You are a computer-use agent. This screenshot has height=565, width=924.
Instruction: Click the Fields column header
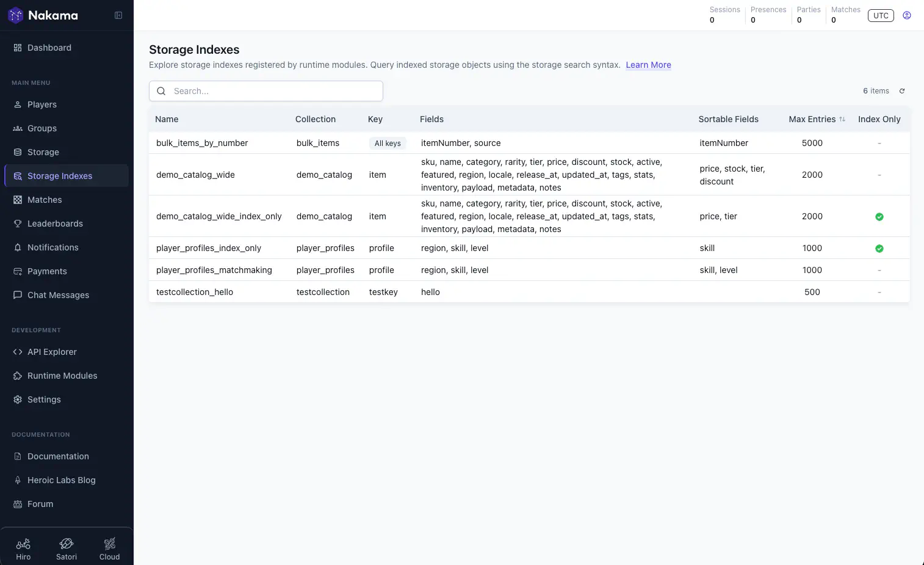pyautogui.click(x=431, y=119)
